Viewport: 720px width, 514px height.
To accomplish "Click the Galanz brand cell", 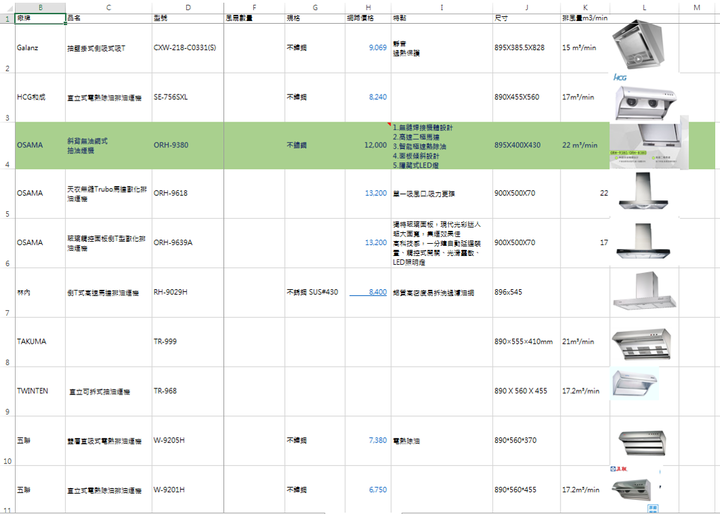I will click(40, 48).
